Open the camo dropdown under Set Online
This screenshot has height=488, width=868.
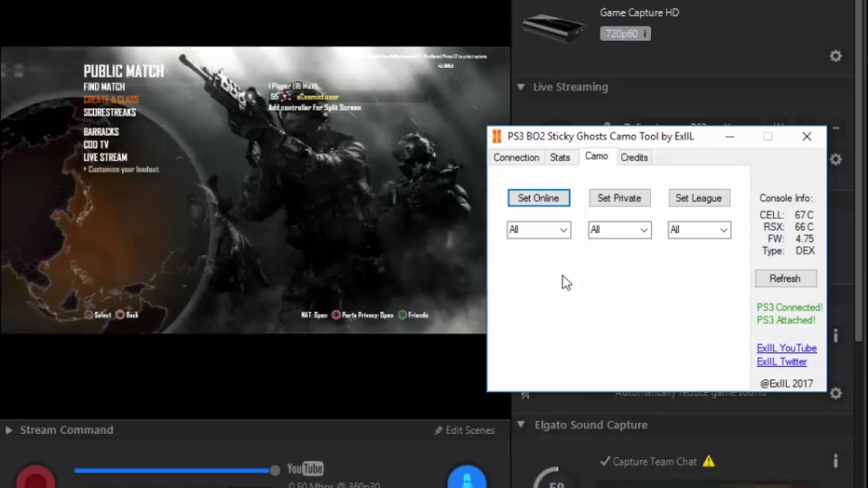(x=538, y=230)
